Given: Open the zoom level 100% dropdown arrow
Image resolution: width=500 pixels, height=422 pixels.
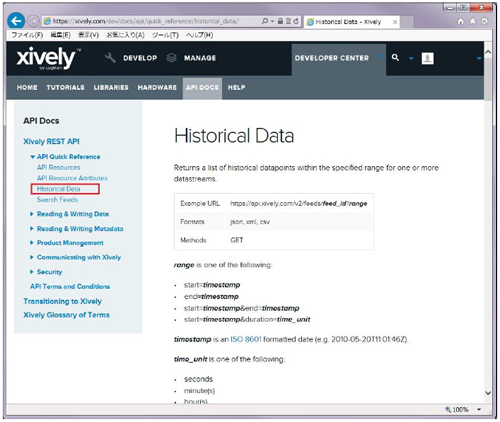Looking at the screenshot, I should click(x=479, y=409).
